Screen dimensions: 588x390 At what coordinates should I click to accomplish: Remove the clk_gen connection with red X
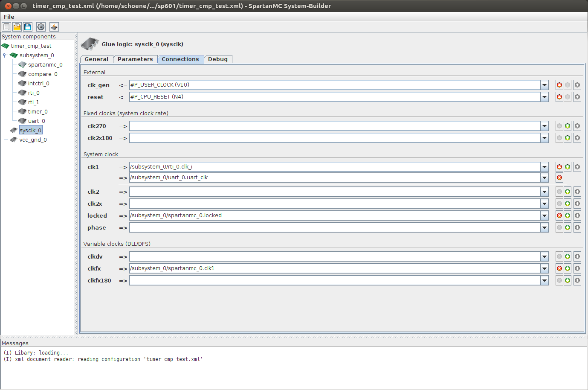(559, 85)
